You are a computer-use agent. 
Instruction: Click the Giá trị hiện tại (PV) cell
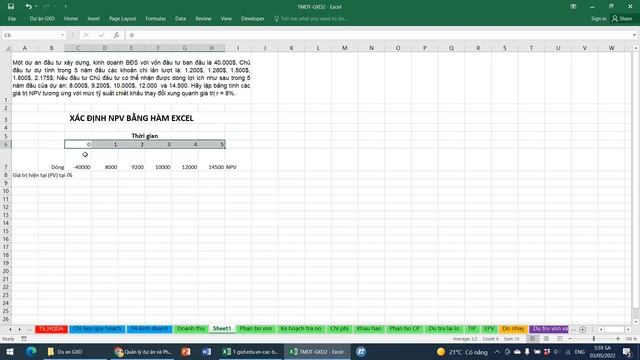click(x=42, y=175)
